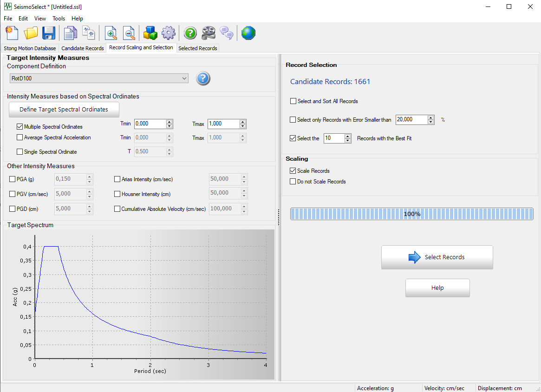Click the Zoom In magnifier icon
This screenshot has height=392, width=541.
pyautogui.click(x=111, y=33)
